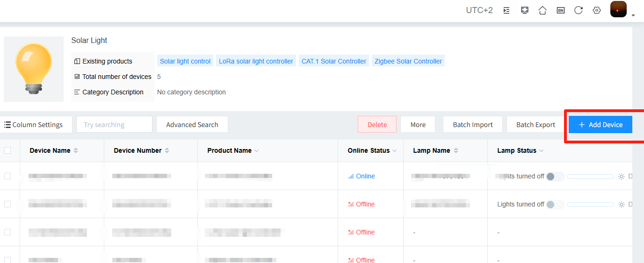
Task: Toggle the lamp switch in first row
Action: 555,177
